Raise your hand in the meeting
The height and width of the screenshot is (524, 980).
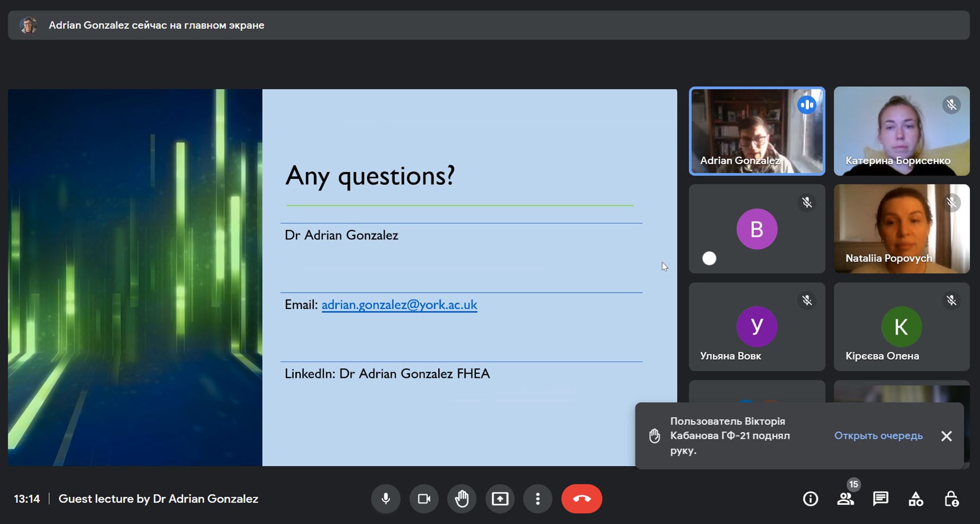[x=462, y=499]
